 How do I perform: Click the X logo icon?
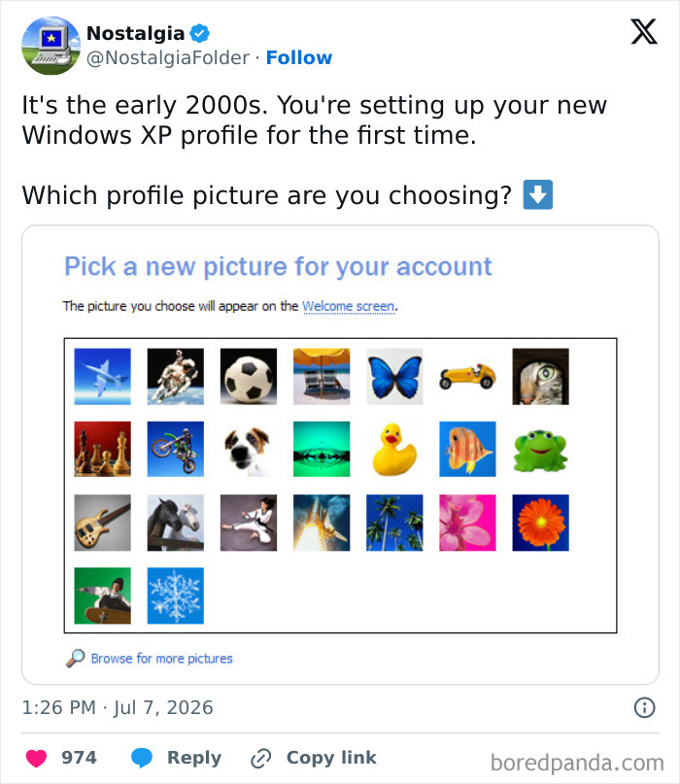(643, 32)
